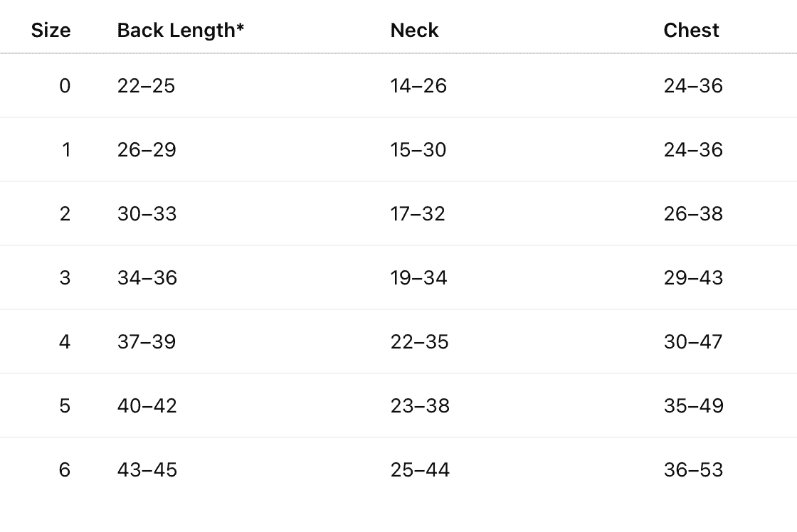Select back length cell 26–29
Screen dimensions: 797x532
pyautogui.click(x=147, y=150)
